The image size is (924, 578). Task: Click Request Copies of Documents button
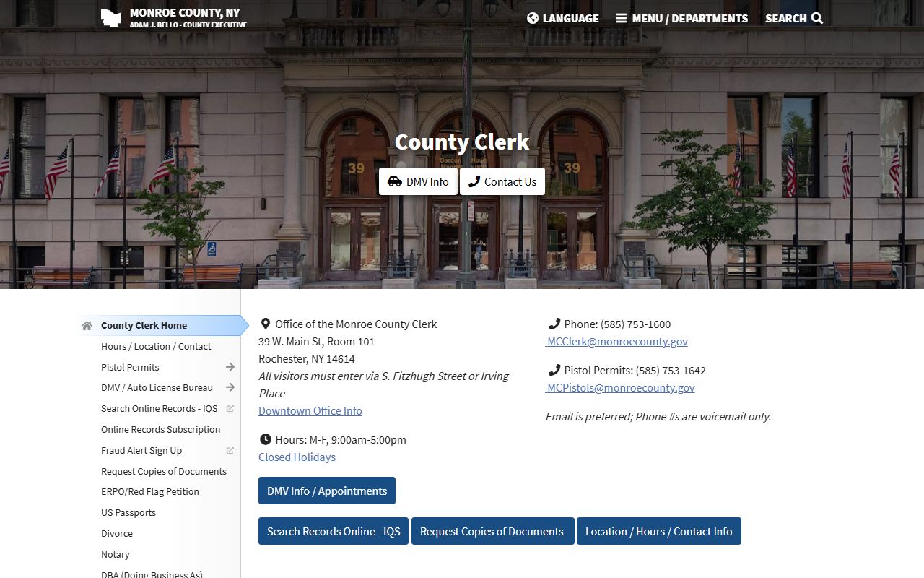click(492, 531)
